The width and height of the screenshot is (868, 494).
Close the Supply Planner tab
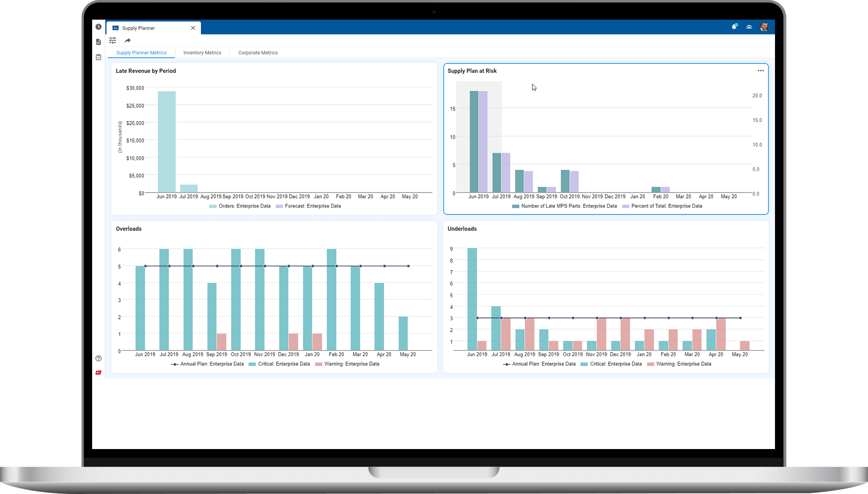(x=193, y=28)
